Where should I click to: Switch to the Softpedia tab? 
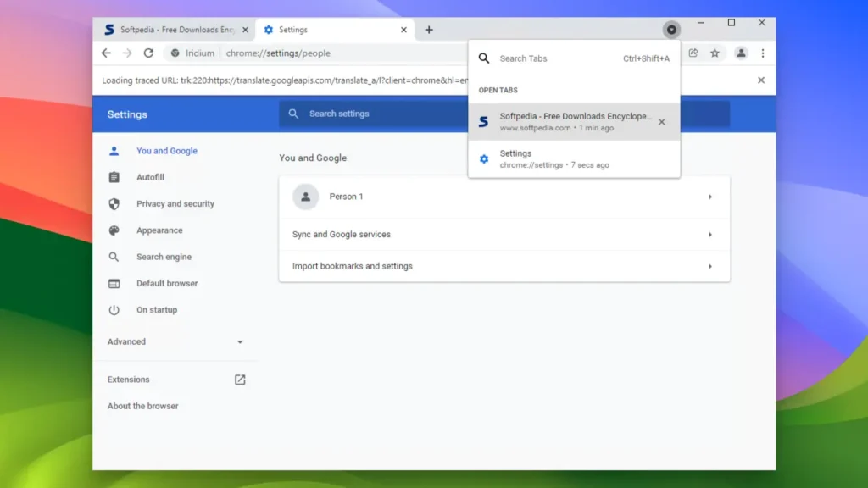click(170, 29)
